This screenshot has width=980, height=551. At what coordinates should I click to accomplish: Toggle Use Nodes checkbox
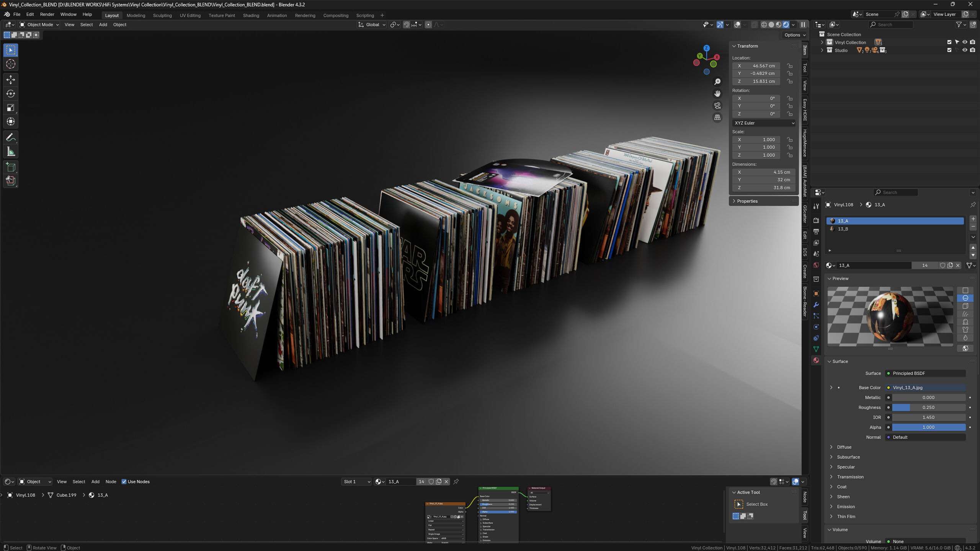coord(124,482)
